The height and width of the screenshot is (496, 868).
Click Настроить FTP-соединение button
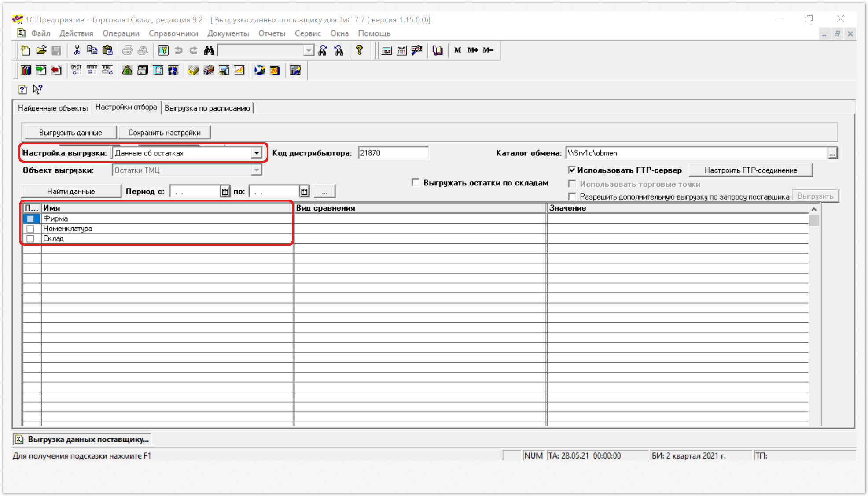(750, 170)
